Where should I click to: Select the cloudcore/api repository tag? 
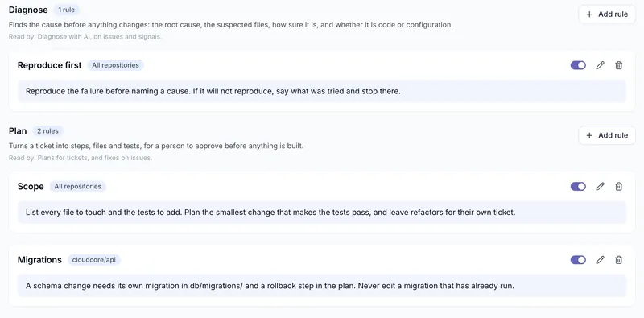pyautogui.click(x=94, y=260)
